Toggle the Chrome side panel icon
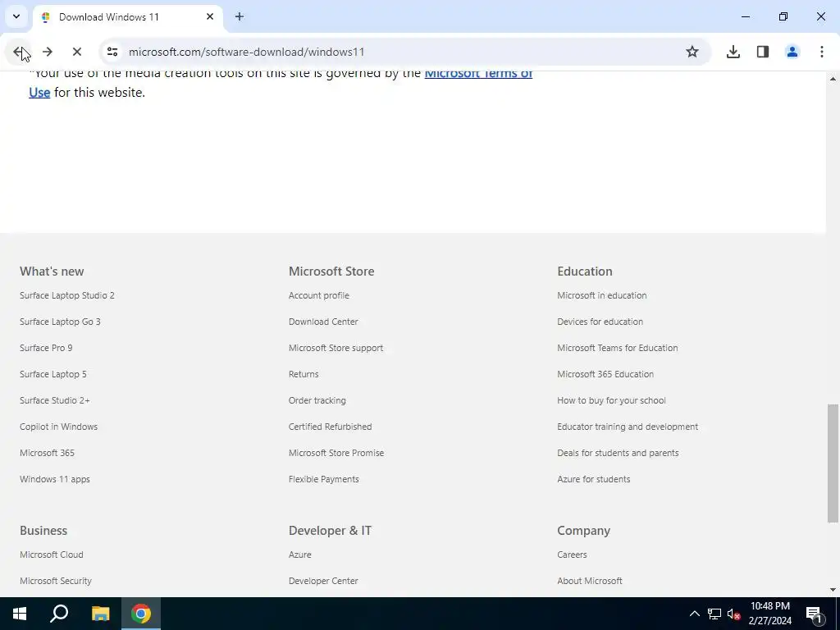The width and height of the screenshot is (840, 630). coord(763,52)
